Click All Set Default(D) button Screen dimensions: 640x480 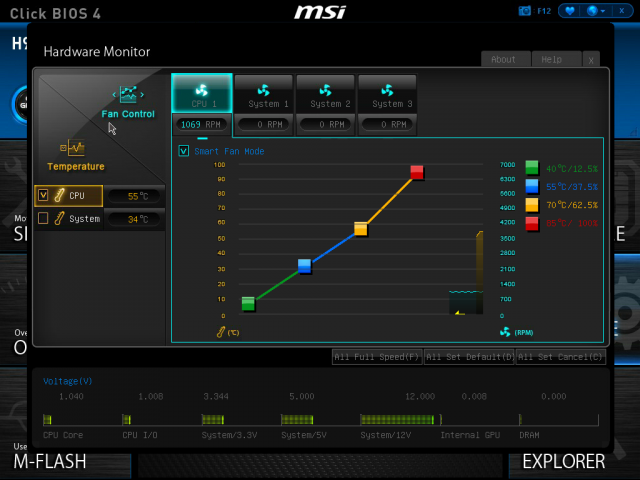coord(469,357)
